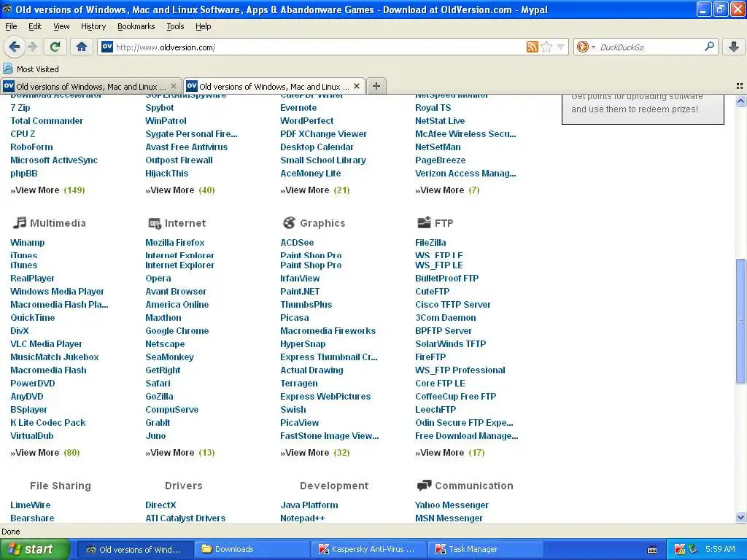Image resolution: width=747 pixels, height=560 pixels.
Task: View More Graphics programs (32)
Action: (x=315, y=452)
